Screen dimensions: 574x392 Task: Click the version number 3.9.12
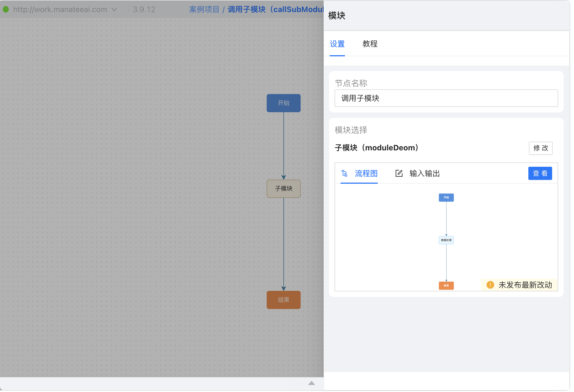[144, 10]
